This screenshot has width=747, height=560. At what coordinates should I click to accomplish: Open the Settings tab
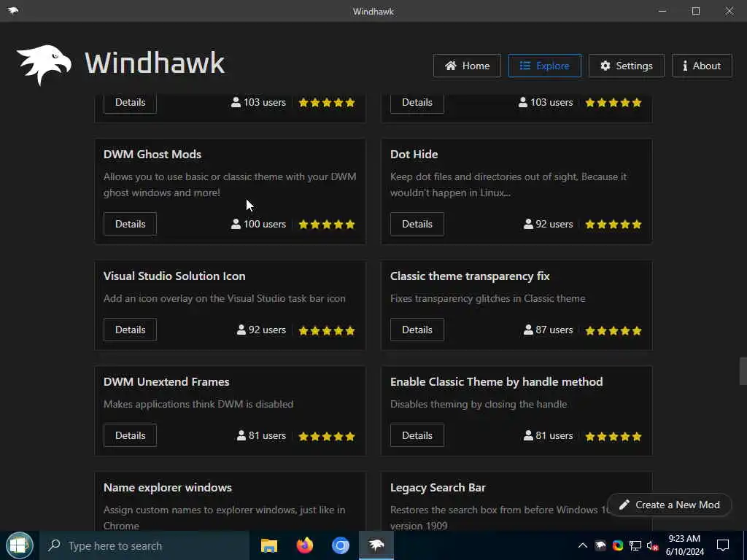coord(626,66)
